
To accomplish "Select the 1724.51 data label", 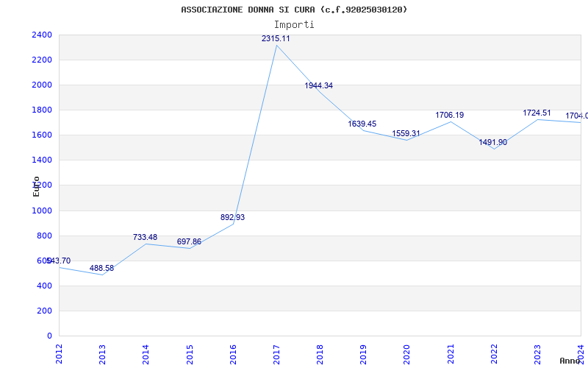I will tap(537, 113).
